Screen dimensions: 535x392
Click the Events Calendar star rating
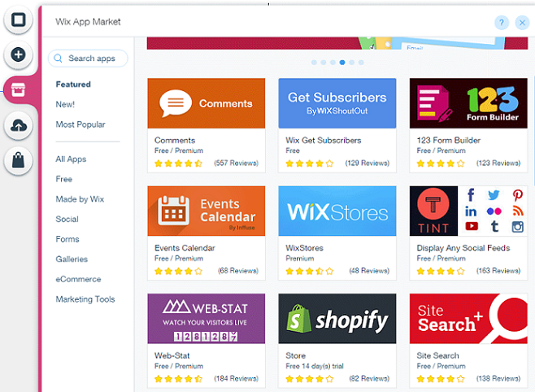pyautogui.click(x=178, y=271)
